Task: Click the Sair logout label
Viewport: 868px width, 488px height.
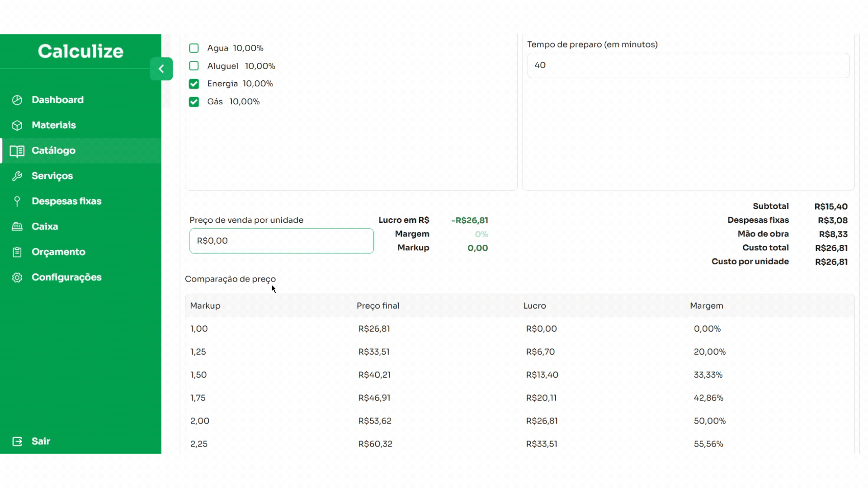Action: (41, 441)
